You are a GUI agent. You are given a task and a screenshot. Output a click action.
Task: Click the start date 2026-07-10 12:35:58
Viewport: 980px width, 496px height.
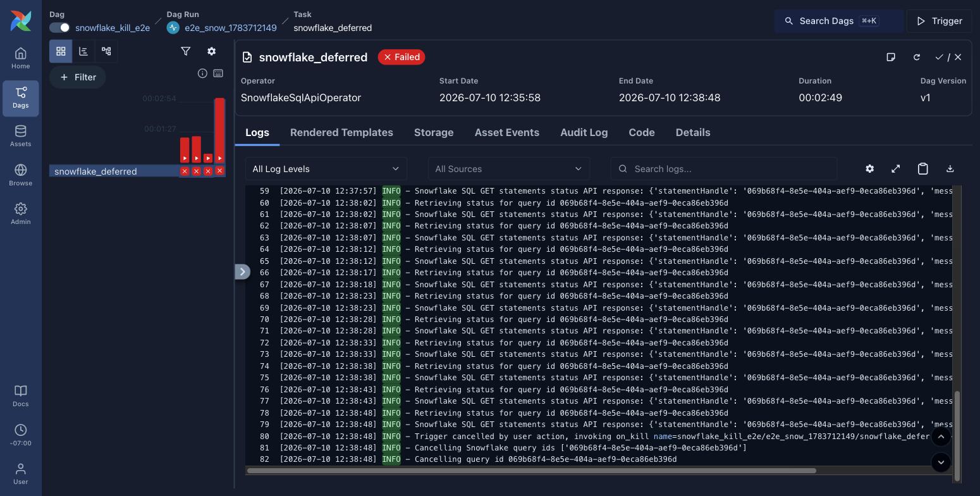490,97
